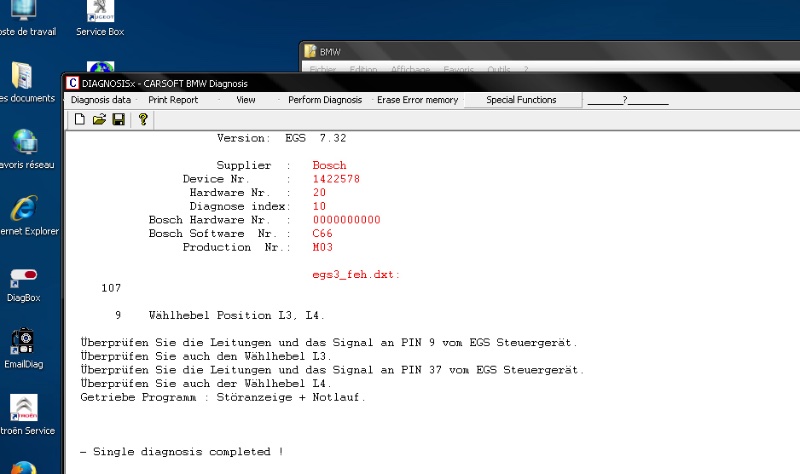Click the Hardware Nr. value 20

tap(319, 193)
